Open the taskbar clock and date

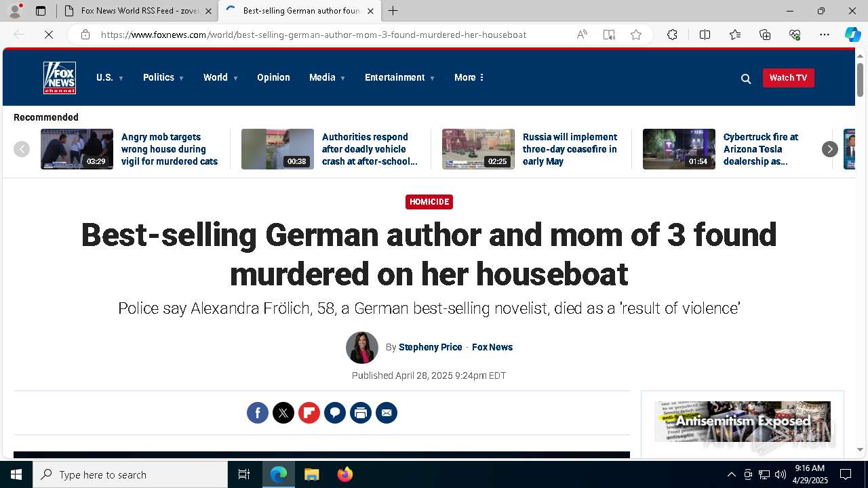(x=810, y=474)
